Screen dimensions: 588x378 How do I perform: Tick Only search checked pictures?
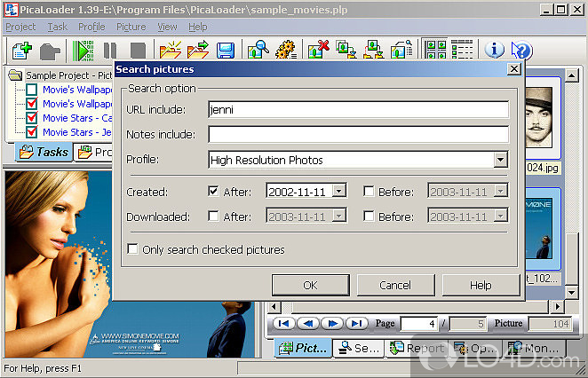[133, 250]
